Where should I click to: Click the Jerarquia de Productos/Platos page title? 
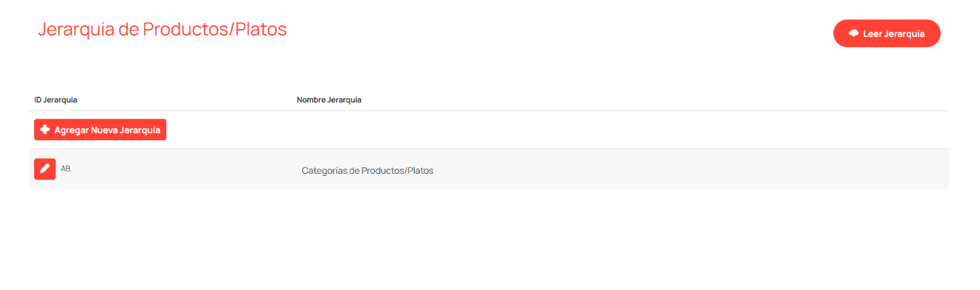pos(162,29)
